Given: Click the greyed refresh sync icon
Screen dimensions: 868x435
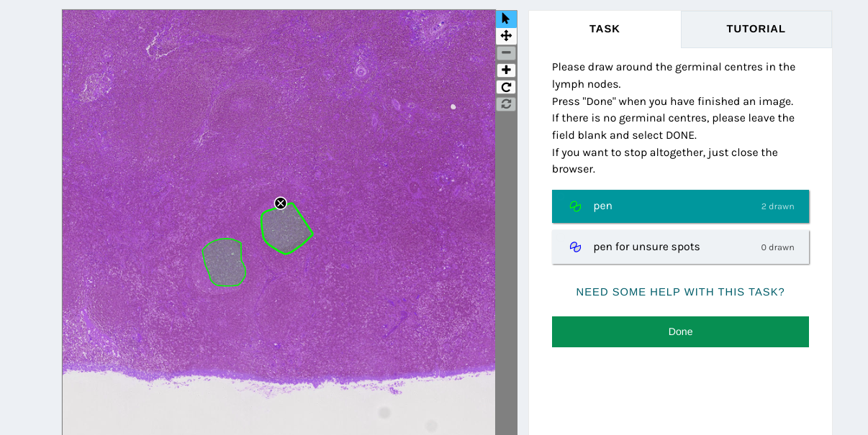Looking at the screenshot, I should [506, 104].
